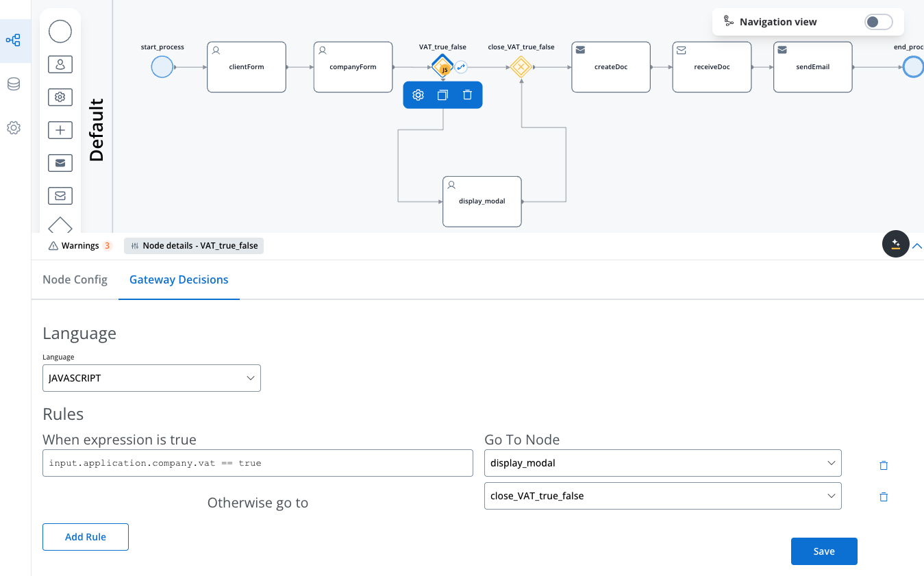Viewport: 924px width, 576px height.
Task: Select the close_VAT_true_false gateway
Action: [521, 67]
